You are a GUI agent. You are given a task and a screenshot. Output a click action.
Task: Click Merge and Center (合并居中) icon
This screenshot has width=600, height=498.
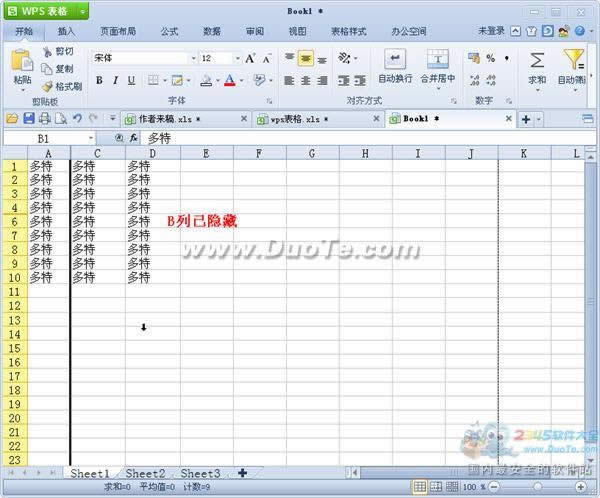click(438, 59)
